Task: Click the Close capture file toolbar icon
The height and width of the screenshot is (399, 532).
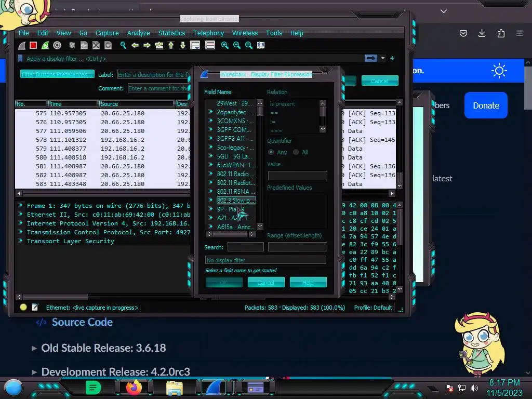Action: pos(96,45)
